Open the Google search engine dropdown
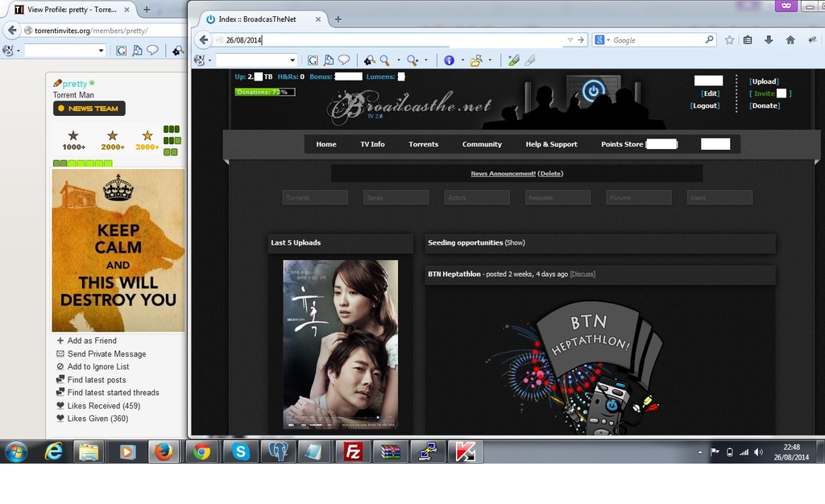The height and width of the screenshot is (504, 825). pos(602,40)
